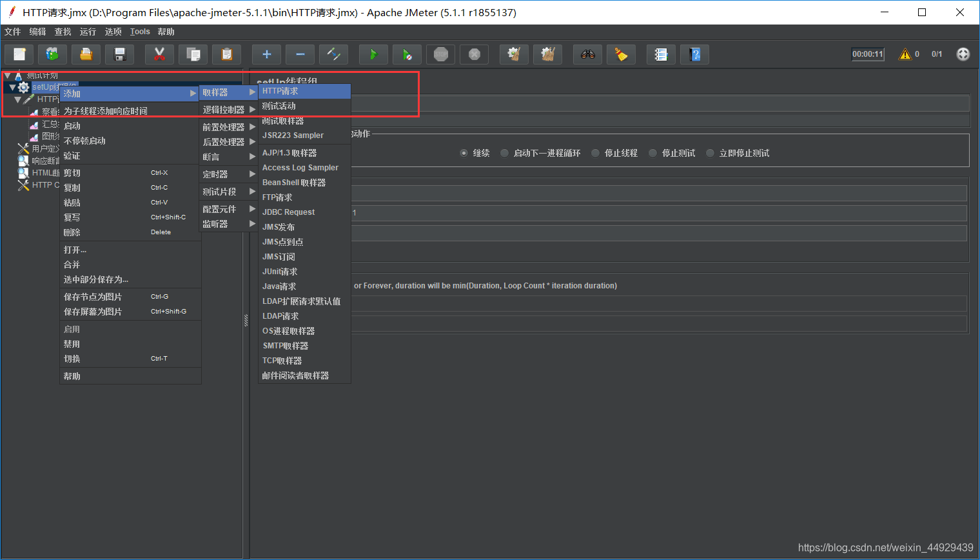Select 帮助 at context menu bottom
Screen dimensions: 980x560
[x=130, y=376]
